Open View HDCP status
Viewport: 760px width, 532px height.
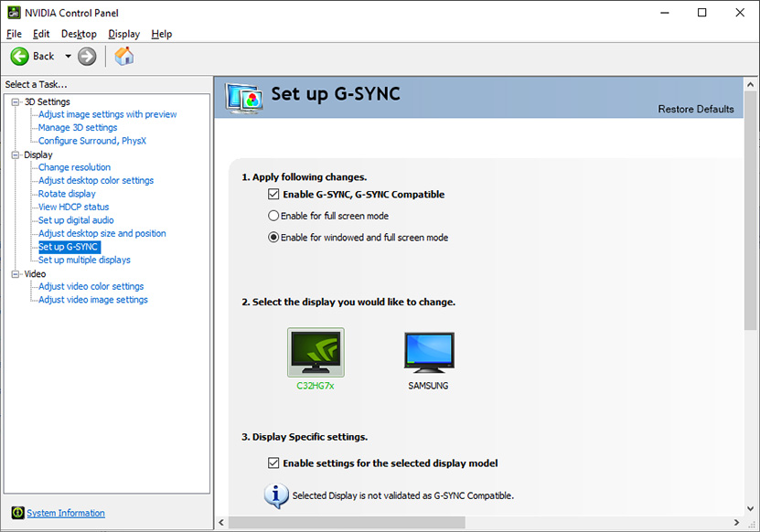pyautogui.click(x=74, y=207)
